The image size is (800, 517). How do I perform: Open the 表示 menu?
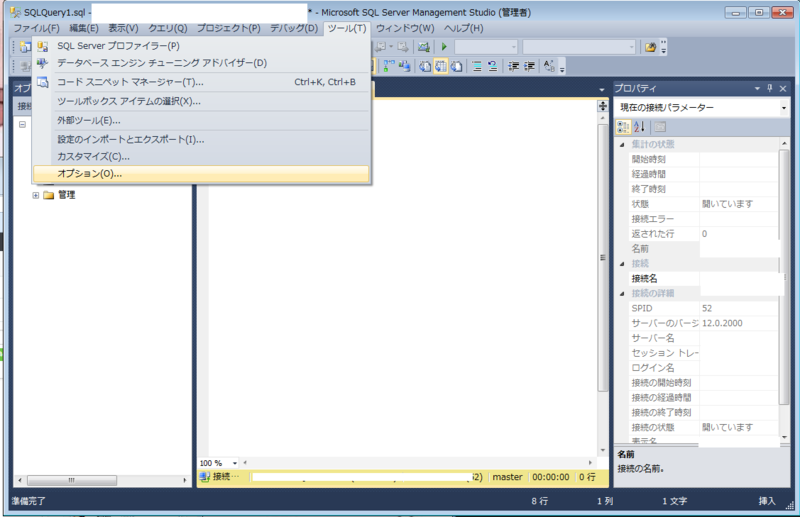click(x=123, y=28)
